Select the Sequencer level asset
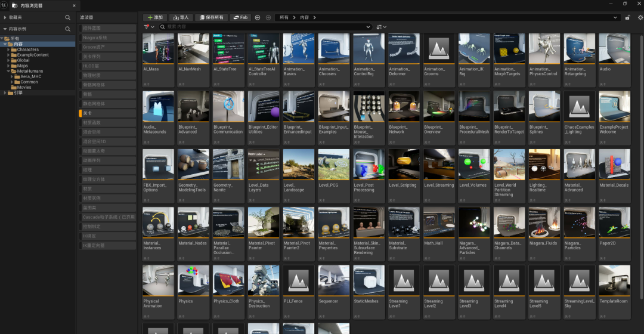 pyautogui.click(x=333, y=292)
